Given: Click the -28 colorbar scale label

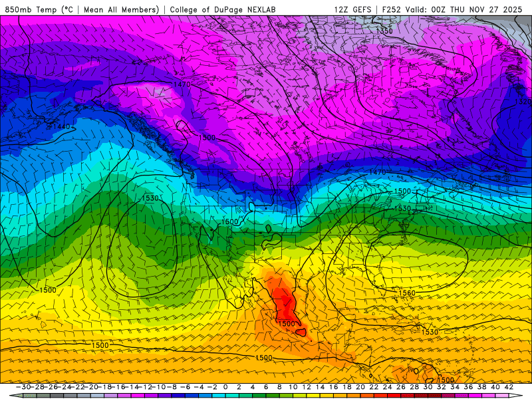Looking at the screenshot, I should click(37, 387).
